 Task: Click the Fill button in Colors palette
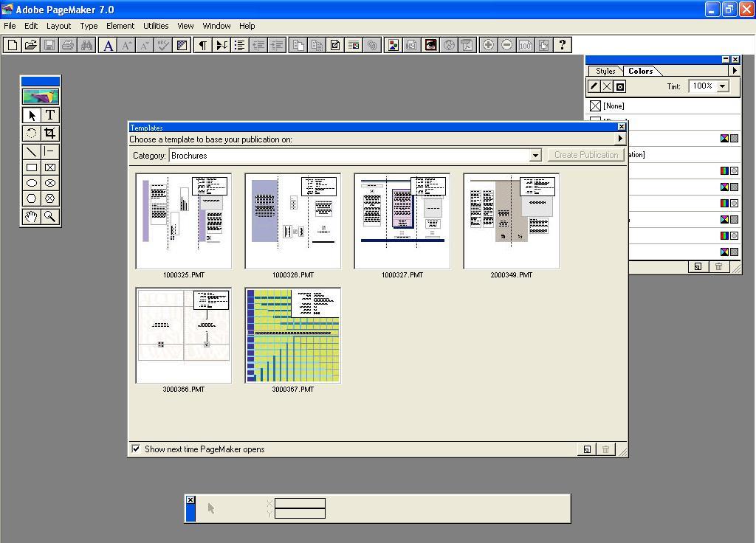pyautogui.click(x=607, y=87)
